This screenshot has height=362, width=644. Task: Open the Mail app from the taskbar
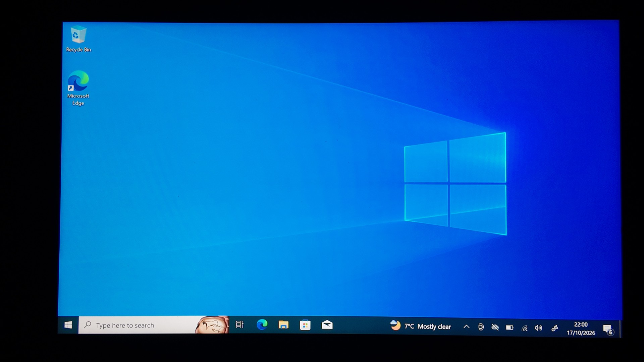click(327, 325)
